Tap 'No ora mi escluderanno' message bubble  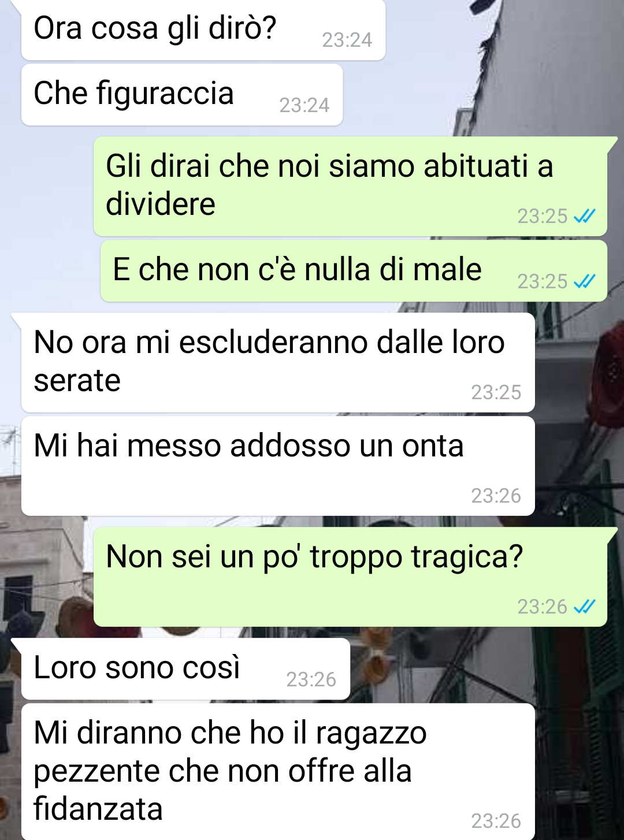[278, 363]
